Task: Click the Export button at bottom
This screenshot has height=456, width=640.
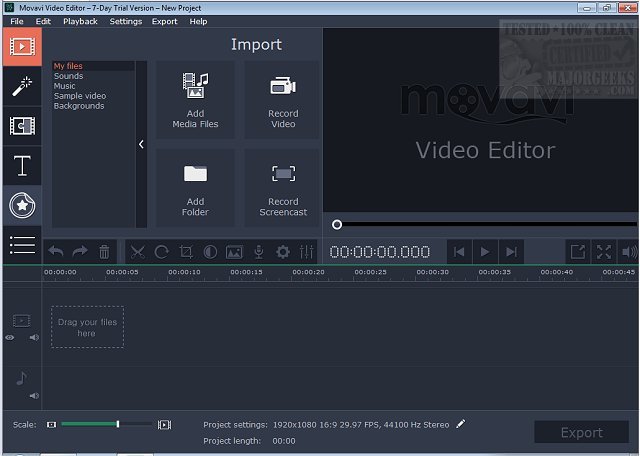Action: pyautogui.click(x=581, y=432)
